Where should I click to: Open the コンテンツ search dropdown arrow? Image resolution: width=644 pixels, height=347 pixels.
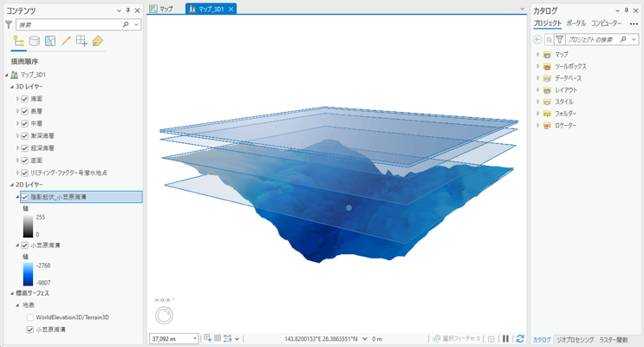(x=136, y=24)
